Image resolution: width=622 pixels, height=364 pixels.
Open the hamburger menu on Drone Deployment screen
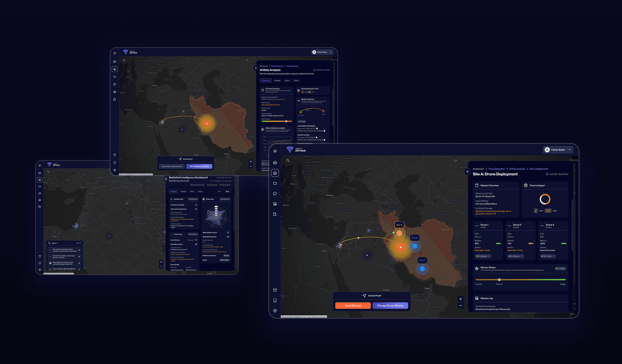(275, 151)
